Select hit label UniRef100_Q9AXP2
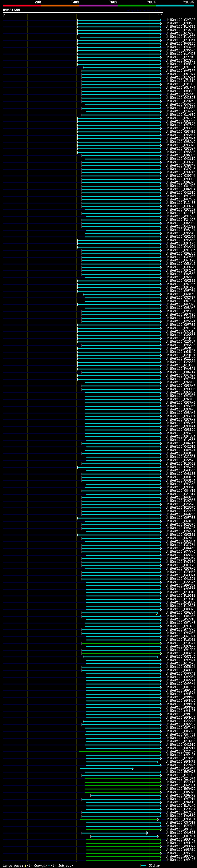197x868 pixels. pyautogui.click(x=180, y=795)
